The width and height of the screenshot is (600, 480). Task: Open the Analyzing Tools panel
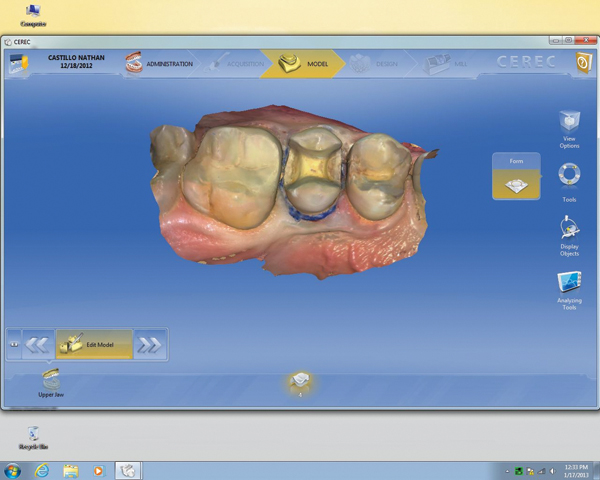pos(568,290)
